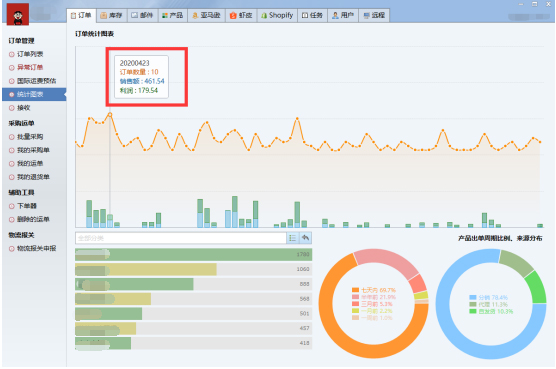Image resolution: width=556 pixels, height=369 pixels.
Task: Select 国际运费预估 in the sidebar
Action: (x=36, y=81)
